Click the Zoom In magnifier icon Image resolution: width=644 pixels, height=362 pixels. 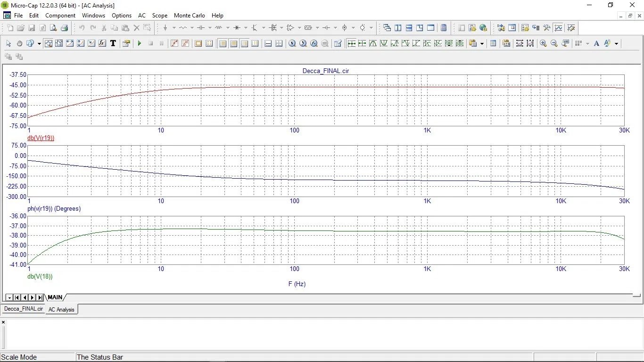click(543, 43)
